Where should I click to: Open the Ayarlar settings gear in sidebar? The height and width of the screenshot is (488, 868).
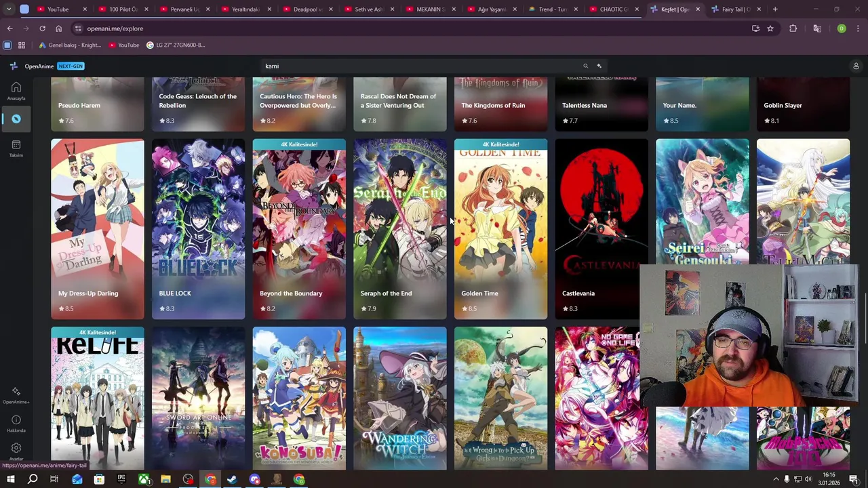pyautogui.click(x=16, y=448)
